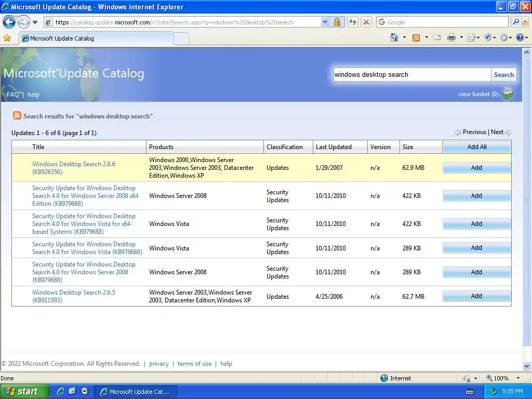
Task: Open the help link in the footer
Action: click(x=226, y=364)
